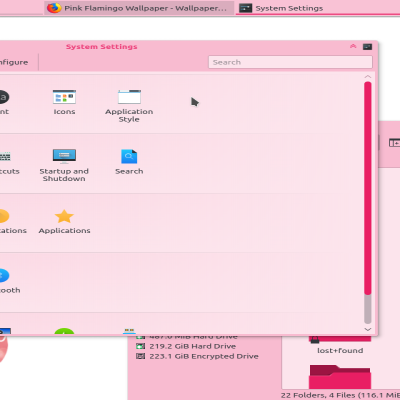Select 223.1 GiB Encrypted Drive in Dolphin
The height and width of the screenshot is (400, 400).
click(197, 356)
